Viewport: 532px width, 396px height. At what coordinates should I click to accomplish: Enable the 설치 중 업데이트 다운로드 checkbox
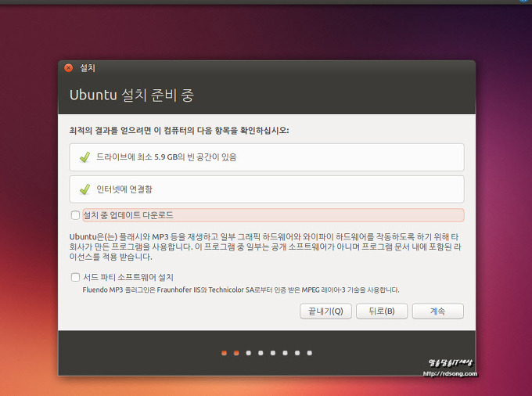[x=75, y=215]
